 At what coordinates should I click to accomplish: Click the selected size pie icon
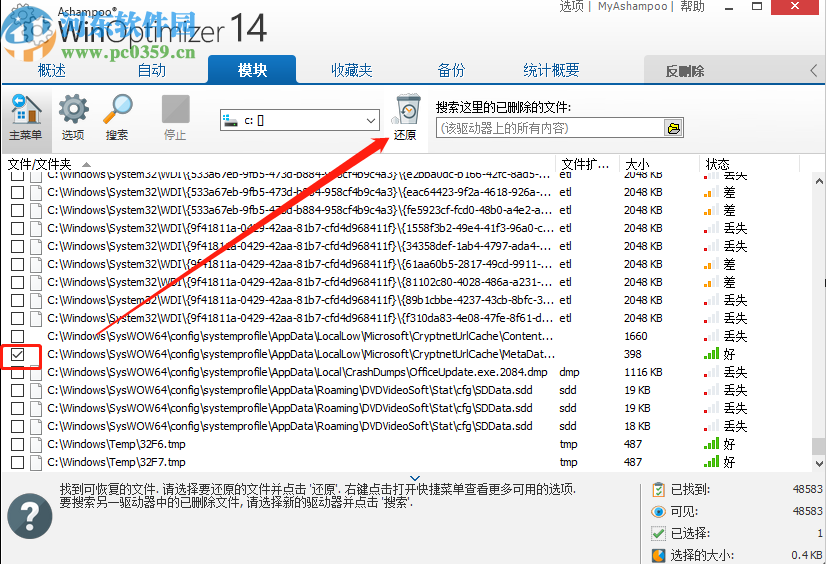click(x=658, y=555)
